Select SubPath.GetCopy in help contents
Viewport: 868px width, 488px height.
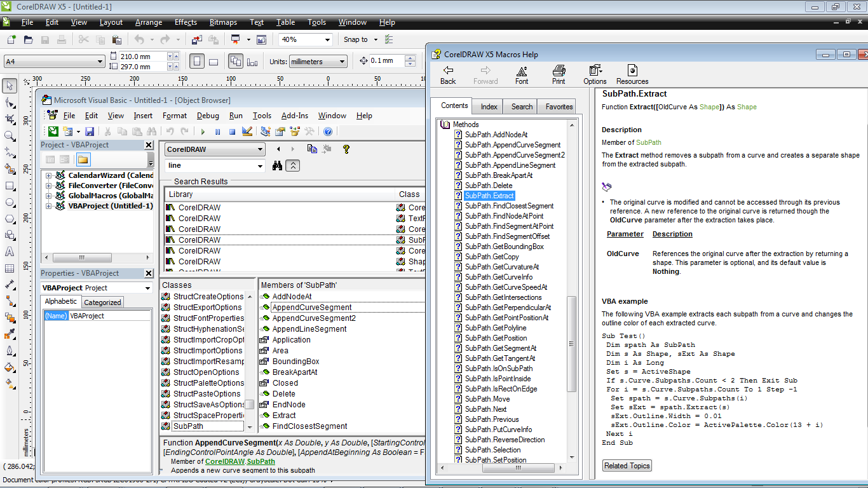[x=492, y=257]
